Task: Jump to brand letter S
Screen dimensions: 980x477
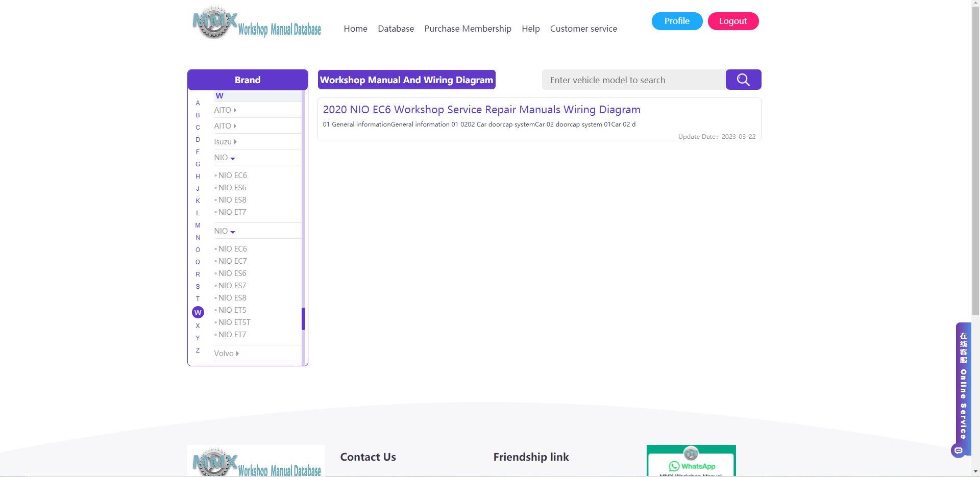Action: (198, 287)
